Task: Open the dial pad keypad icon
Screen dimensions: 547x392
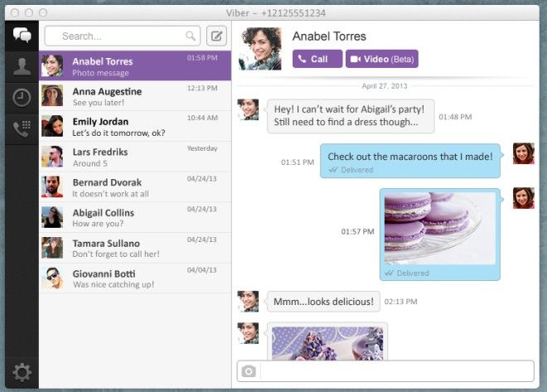Action: click(22, 128)
